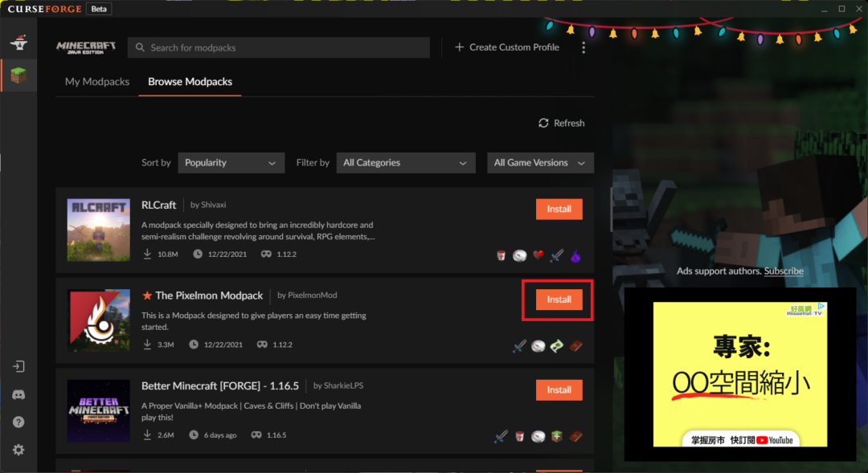Click Better Minecraft's book category icon
Viewport: 868px width, 473px height.
(x=575, y=437)
